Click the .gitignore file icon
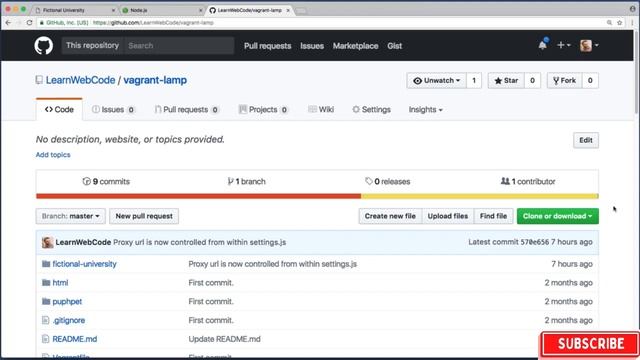This screenshot has height=360, width=640. point(45,320)
